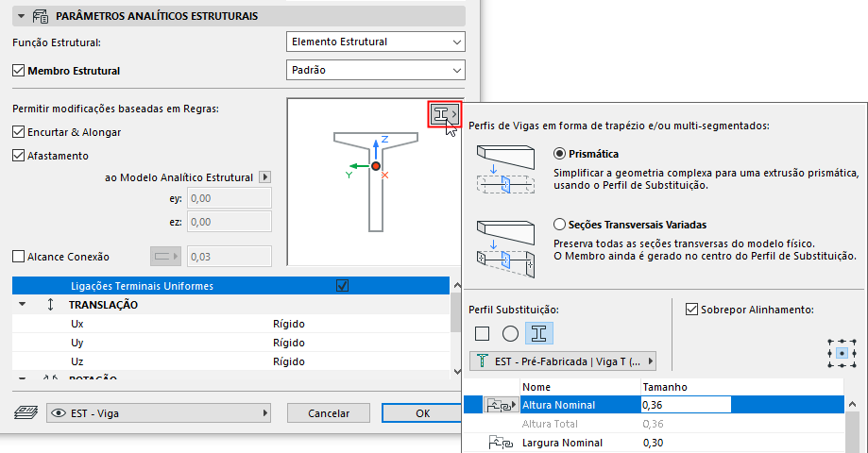Image resolution: width=868 pixels, height=453 pixels.
Task: Click the T-beam profile preview
Action: click(375, 181)
